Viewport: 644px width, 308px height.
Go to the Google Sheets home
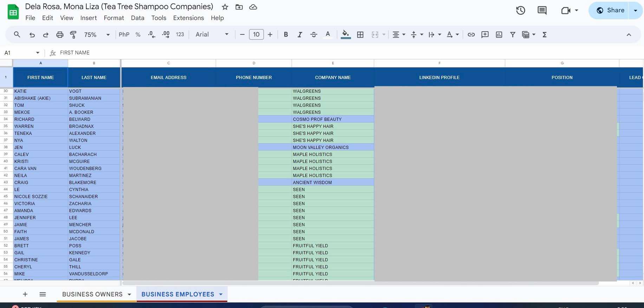[13, 12]
